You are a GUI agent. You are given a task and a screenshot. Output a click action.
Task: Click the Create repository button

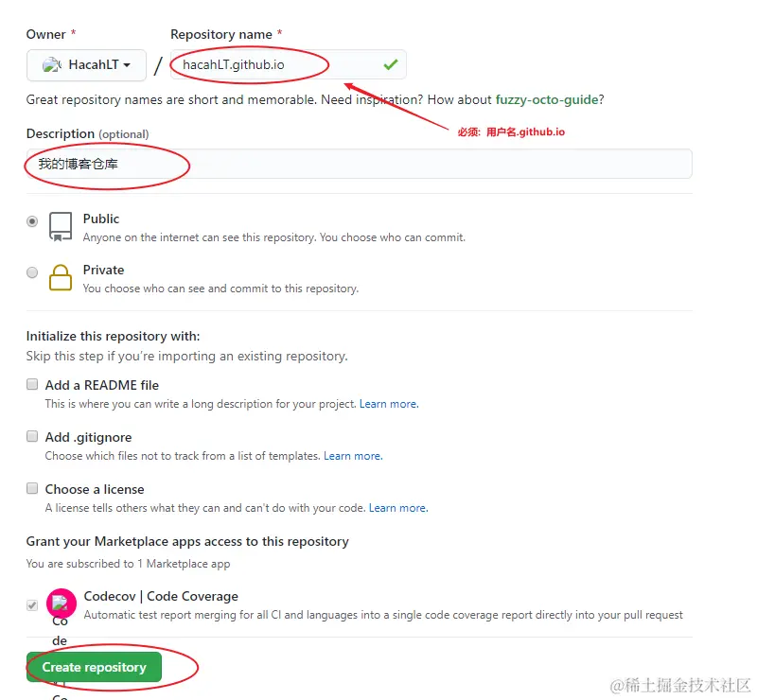94,667
